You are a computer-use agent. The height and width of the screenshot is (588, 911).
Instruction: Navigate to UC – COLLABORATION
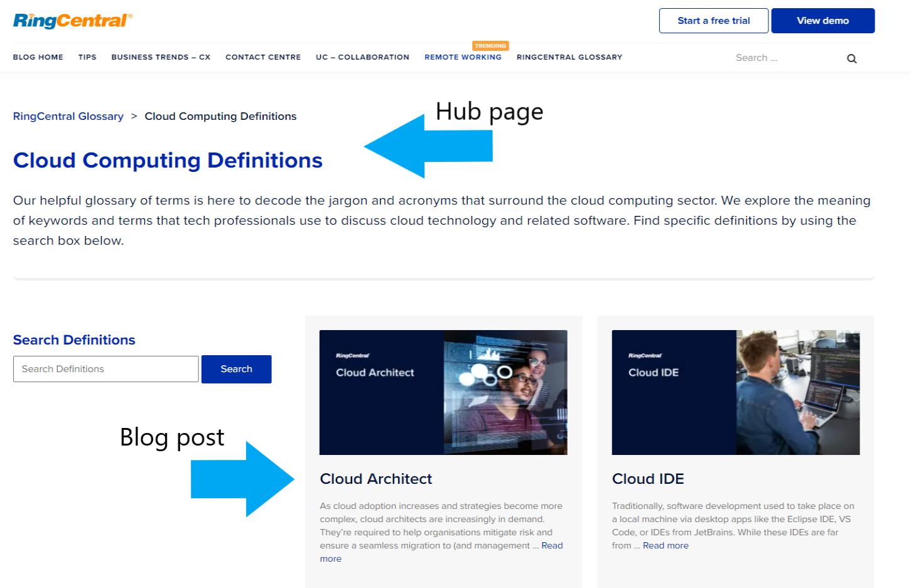(362, 57)
